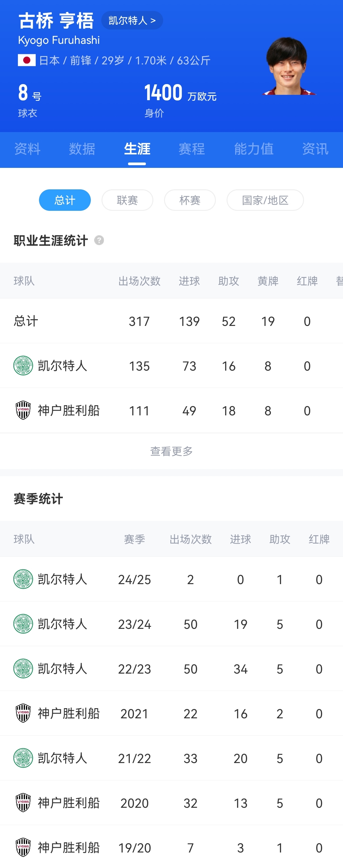Open the 凯尔特人 > team chip
The height and width of the screenshot is (868, 343).
pos(132,21)
